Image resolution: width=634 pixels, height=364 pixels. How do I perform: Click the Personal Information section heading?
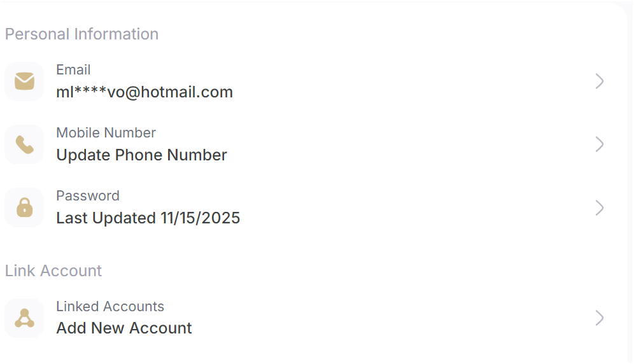(x=81, y=34)
